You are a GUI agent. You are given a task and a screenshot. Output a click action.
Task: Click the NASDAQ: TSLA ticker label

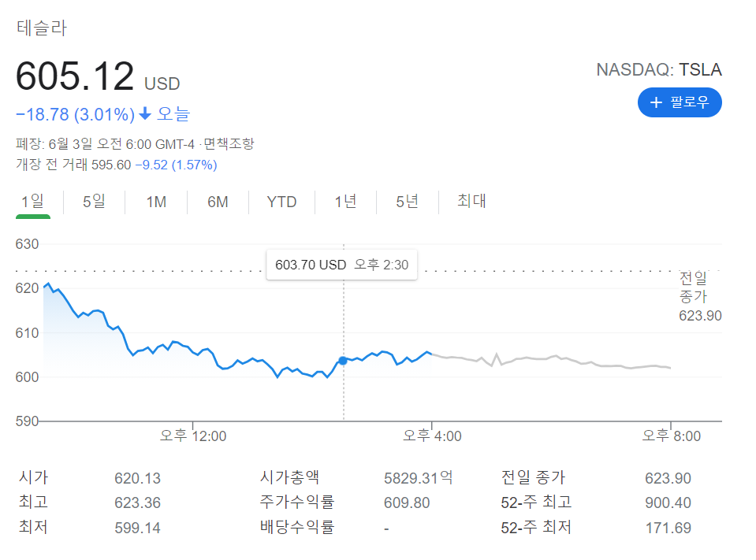658,70
